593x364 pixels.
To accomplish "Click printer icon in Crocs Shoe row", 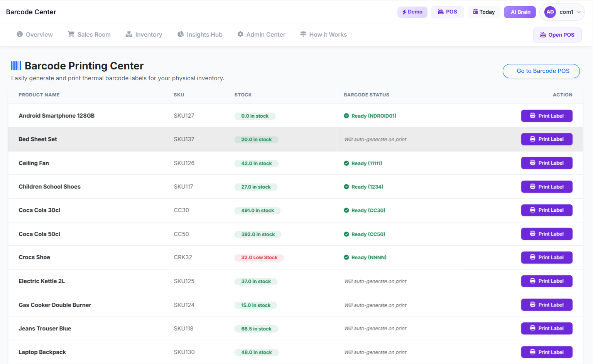I will [x=532, y=257].
